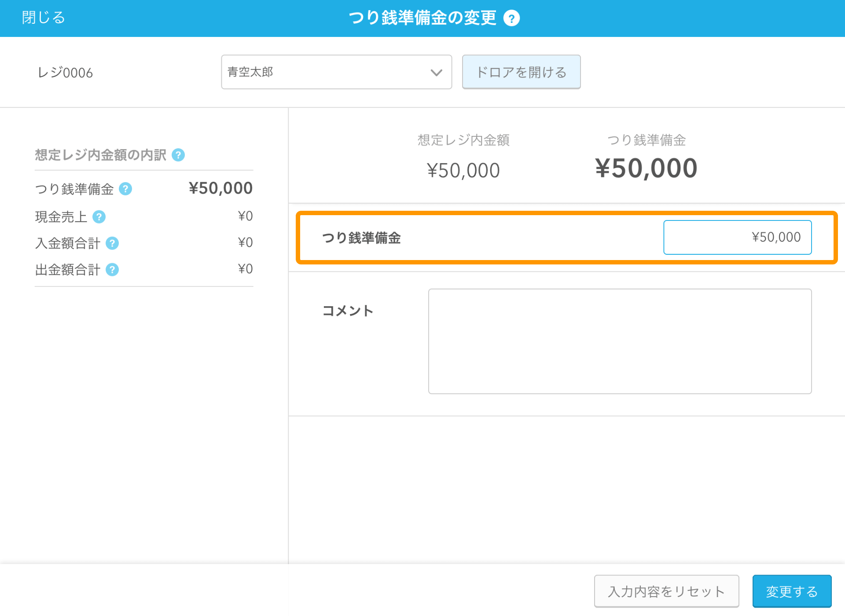The width and height of the screenshot is (845, 616).
Task: Open the つり銭準備金 breakdown help icon
Action: (126, 189)
